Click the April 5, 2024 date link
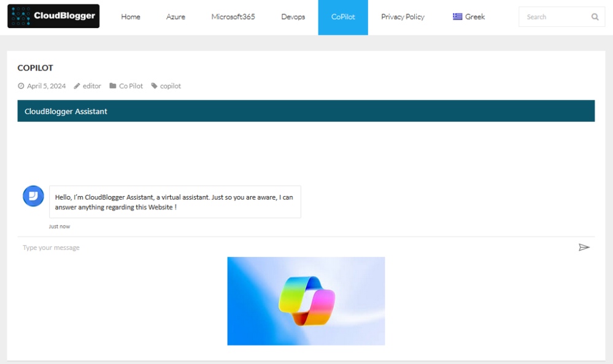This screenshot has width=613, height=364. [x=46, y=86]
